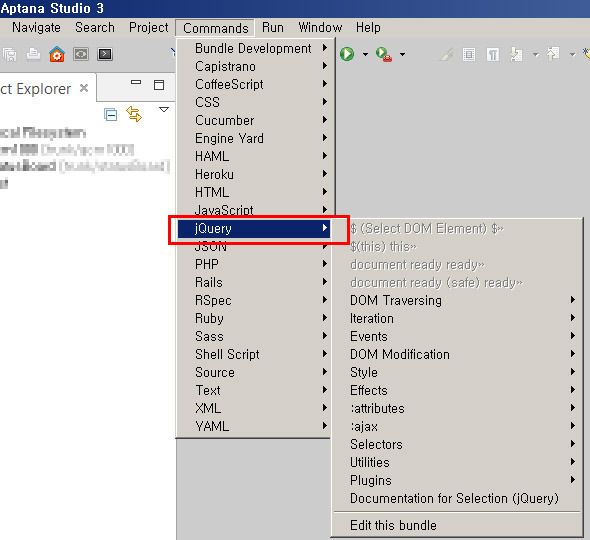
Task: Select the Shell Script menu entry
Action: (x=254, y=354)
